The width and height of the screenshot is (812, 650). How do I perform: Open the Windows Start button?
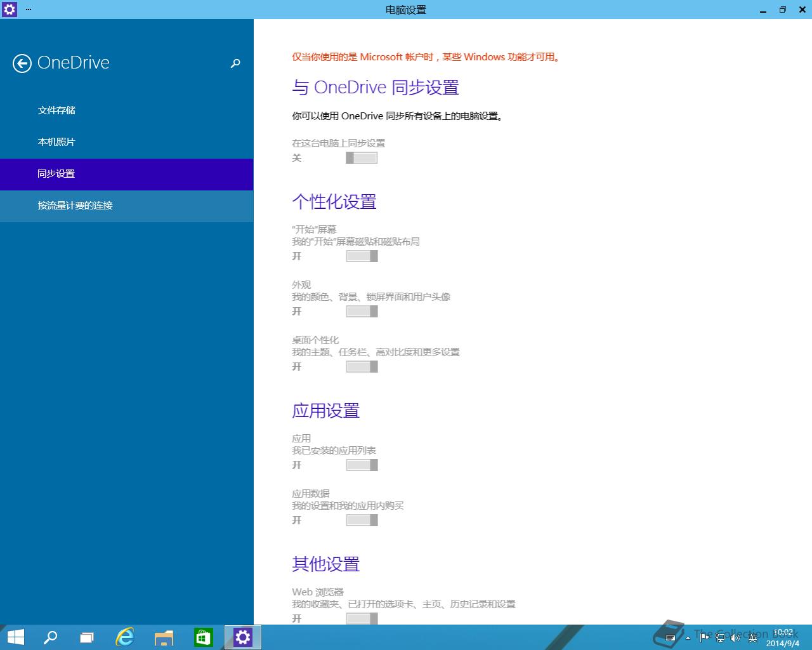16,637
